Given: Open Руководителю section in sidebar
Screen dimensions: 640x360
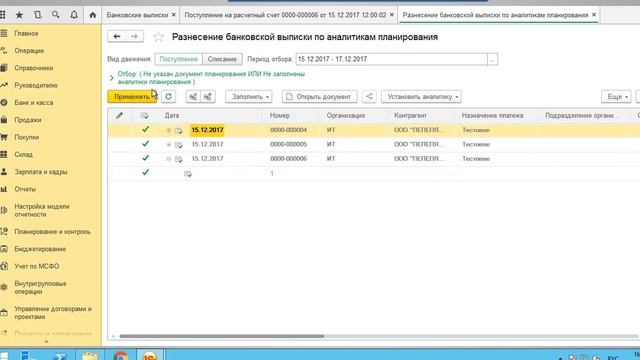Looking at the screenshot, I should [x=36, y=85].
